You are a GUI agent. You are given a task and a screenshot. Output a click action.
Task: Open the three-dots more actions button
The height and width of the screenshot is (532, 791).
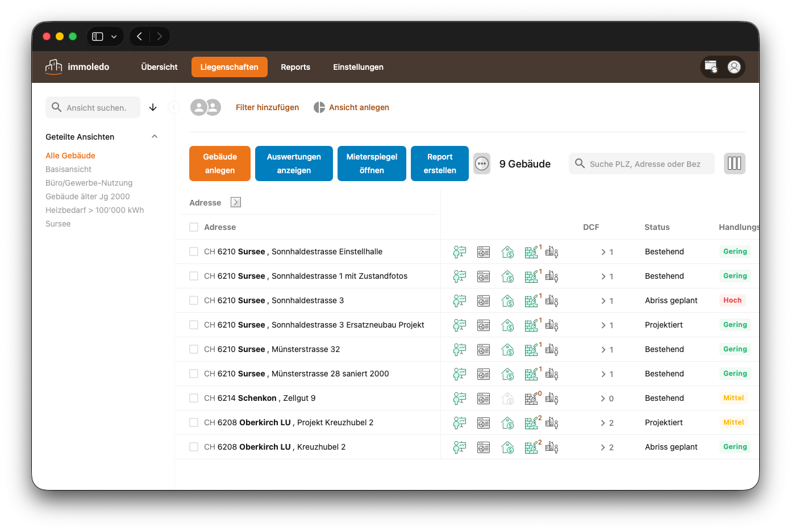482,164
